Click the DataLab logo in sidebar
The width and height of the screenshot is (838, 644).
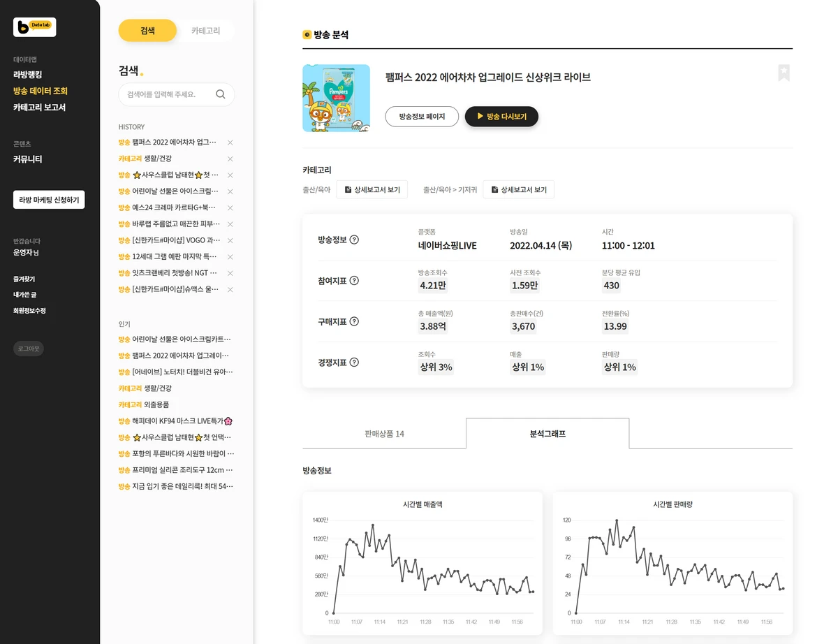tap(34, 27)
